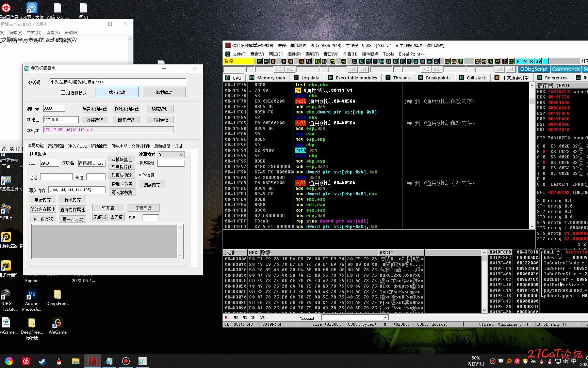588x368 pixels.
Task: Switch to the Breakpoints tab
Action: click(434, 78)
